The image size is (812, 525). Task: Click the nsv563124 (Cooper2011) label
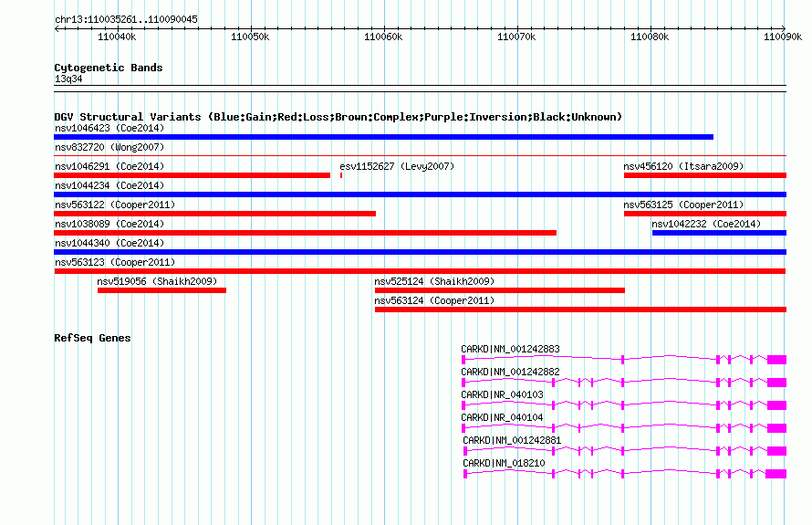click(434, 300)
